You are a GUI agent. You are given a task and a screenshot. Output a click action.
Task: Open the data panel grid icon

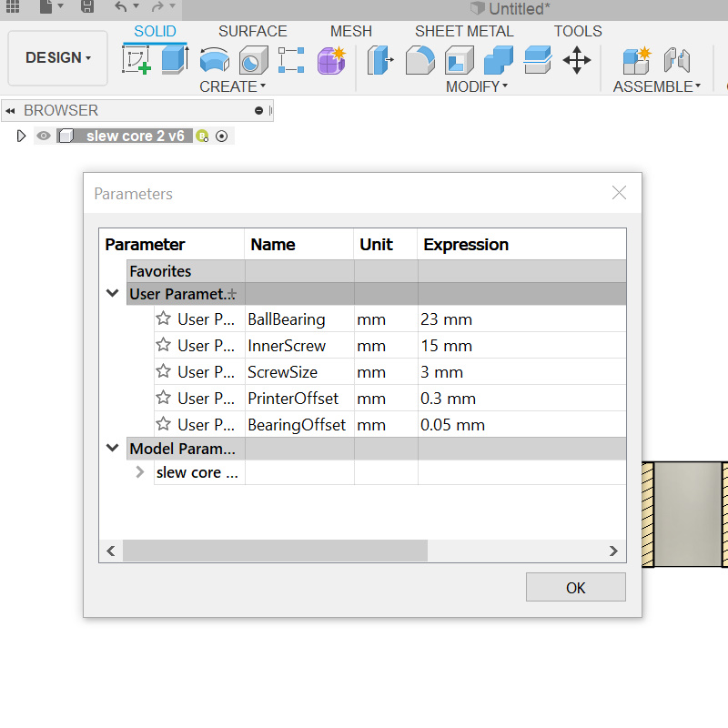tap(13, 6)
